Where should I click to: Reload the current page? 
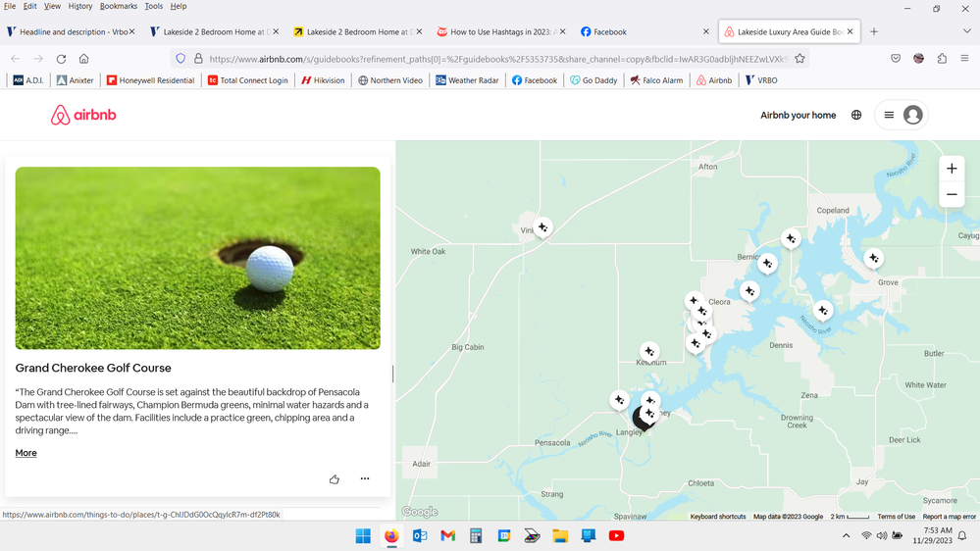pos(61,59)
